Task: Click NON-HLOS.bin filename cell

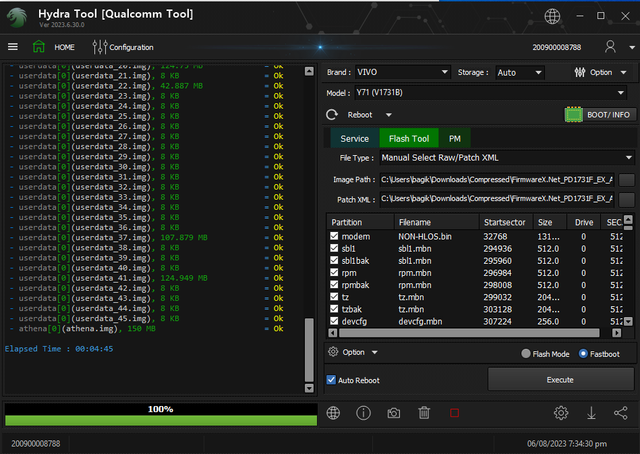Action: (425, 236)
